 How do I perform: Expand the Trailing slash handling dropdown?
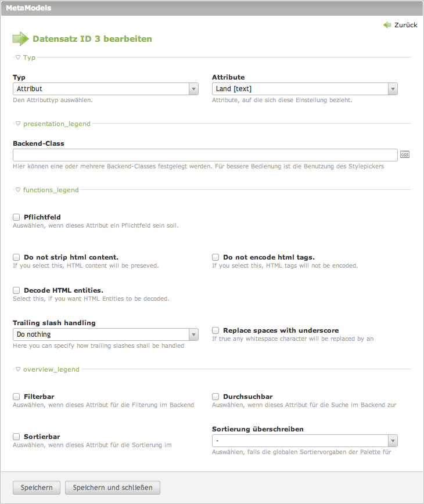[x=106, y=334]
